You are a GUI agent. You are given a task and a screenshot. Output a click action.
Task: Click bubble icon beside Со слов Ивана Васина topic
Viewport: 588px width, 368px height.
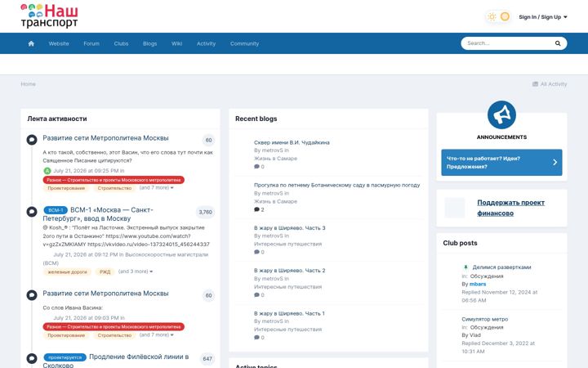click(32, 295)
